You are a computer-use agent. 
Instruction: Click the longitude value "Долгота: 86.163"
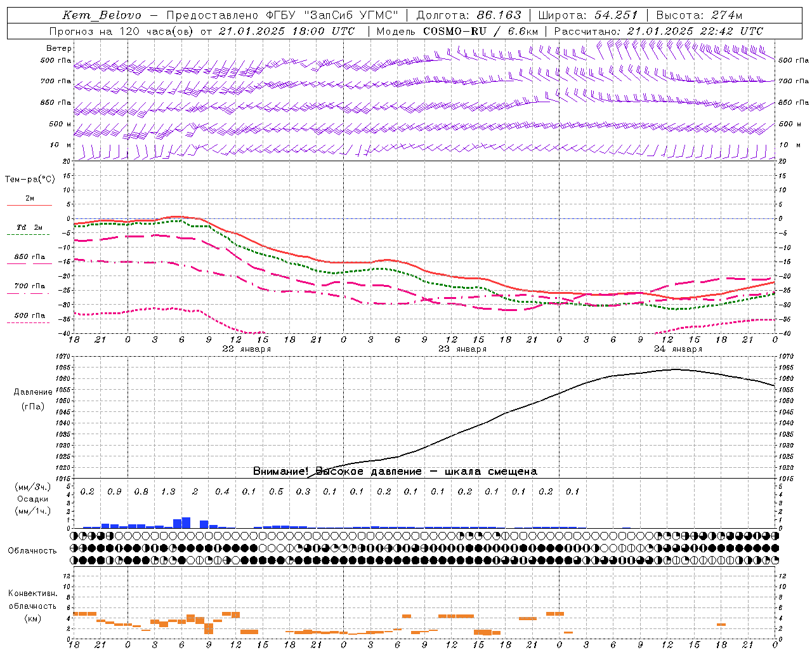click(469, 15)
